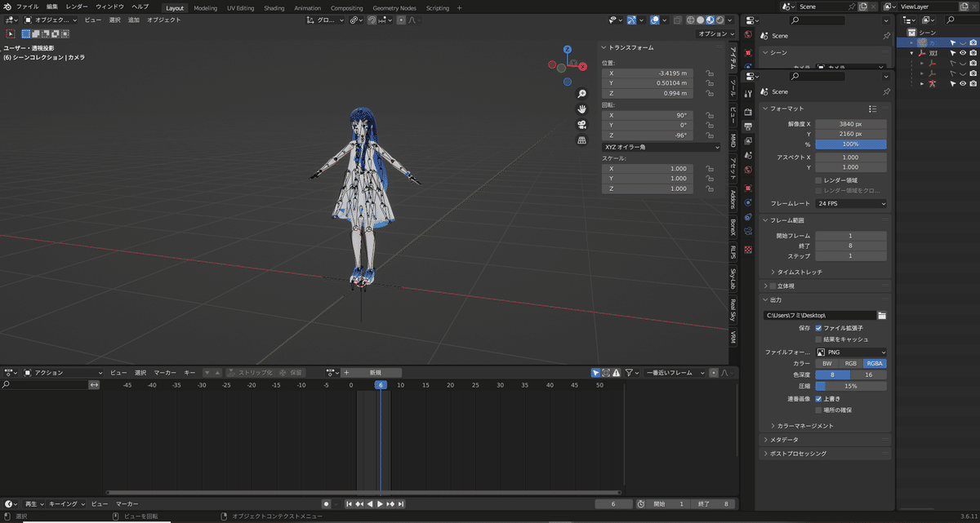Enable 結果をキャッシュ checkbox
Screen dimensions: 980x523
(x=819, y=339)
